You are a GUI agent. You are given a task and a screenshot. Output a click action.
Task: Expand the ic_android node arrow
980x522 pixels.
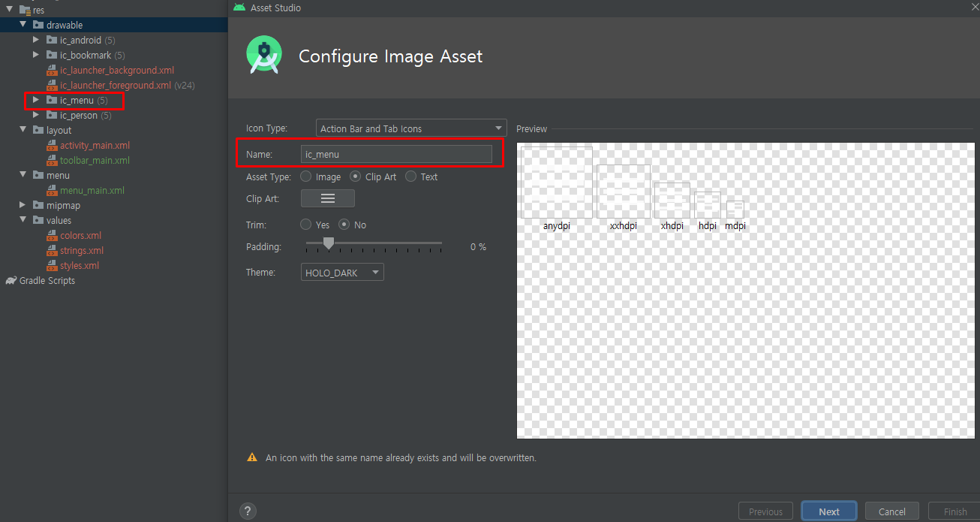click(36, 40)
